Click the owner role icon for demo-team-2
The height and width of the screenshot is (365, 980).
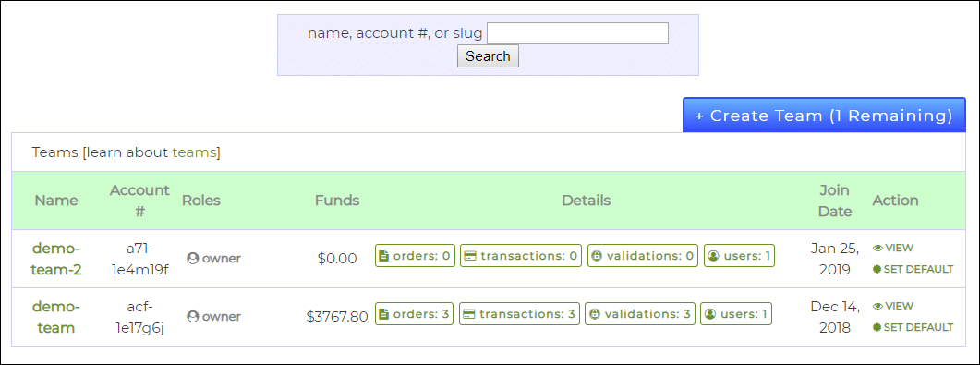192,258
